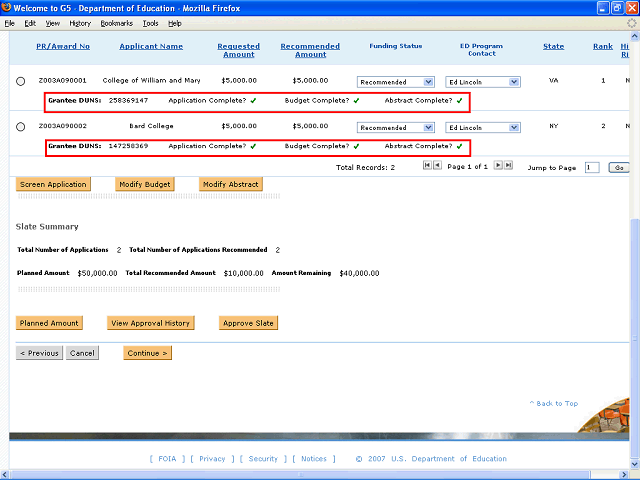Open Funding Status dropdown for Bard College
The width and height of the screenshot is (640, 480).
396,127
